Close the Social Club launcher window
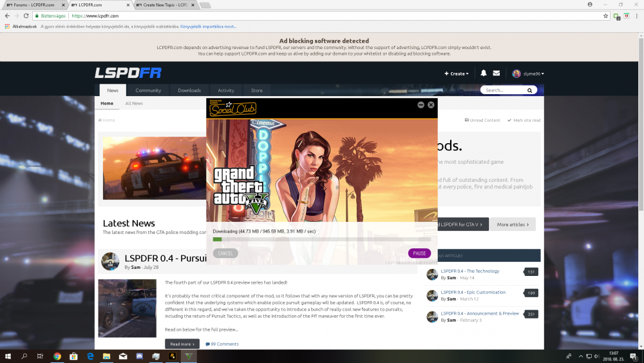This screenshot has height=363, width=644. [431, 105]
